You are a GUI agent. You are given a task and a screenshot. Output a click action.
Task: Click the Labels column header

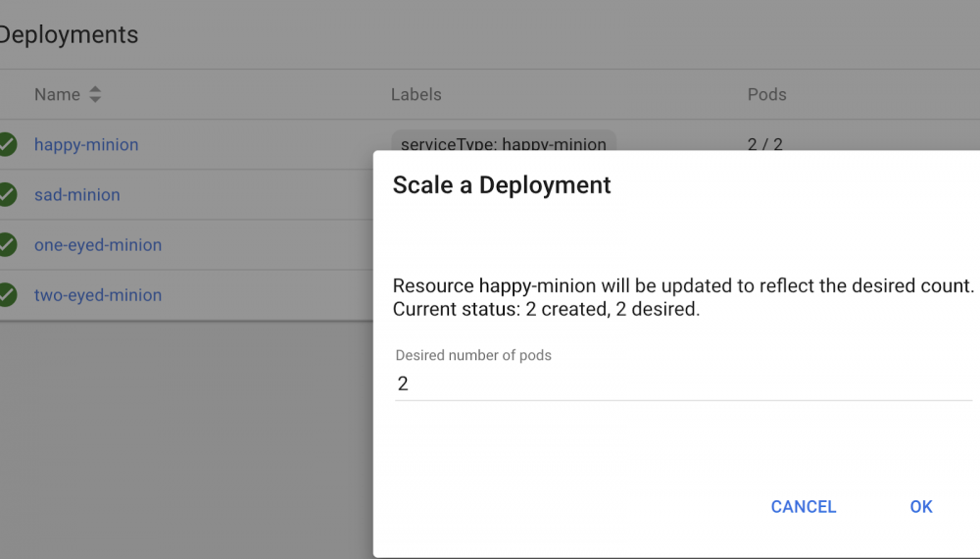pos(416,95)
